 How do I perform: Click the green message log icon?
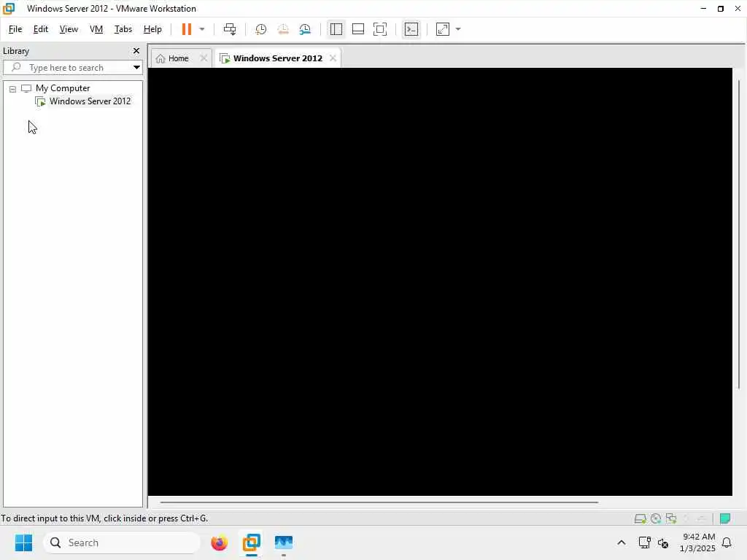725,518
